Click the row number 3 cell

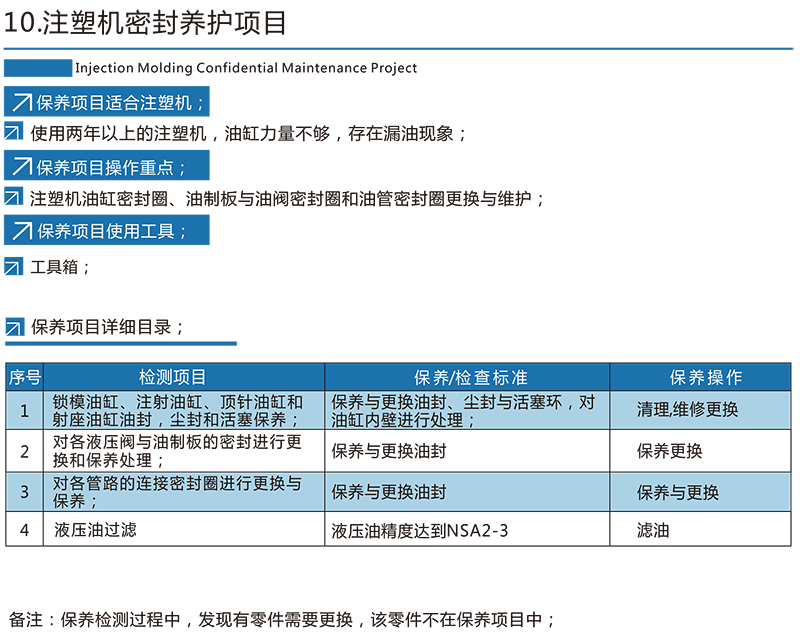click(x=24, y=492)
